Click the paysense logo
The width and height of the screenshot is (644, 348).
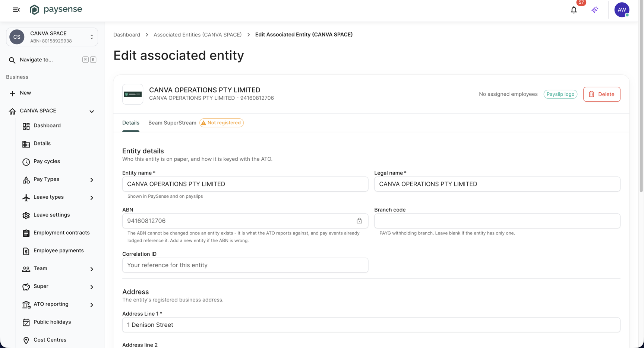56,10
